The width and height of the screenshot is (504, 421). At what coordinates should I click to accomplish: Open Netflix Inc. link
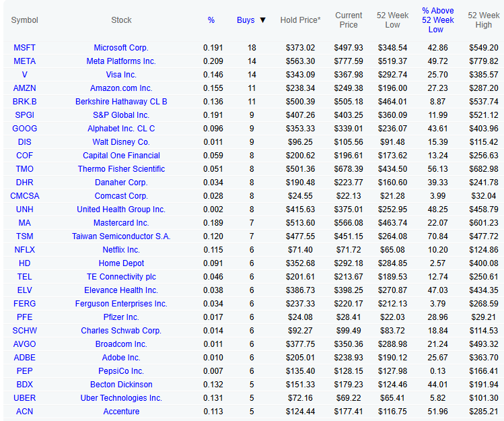tap(121, 250)
